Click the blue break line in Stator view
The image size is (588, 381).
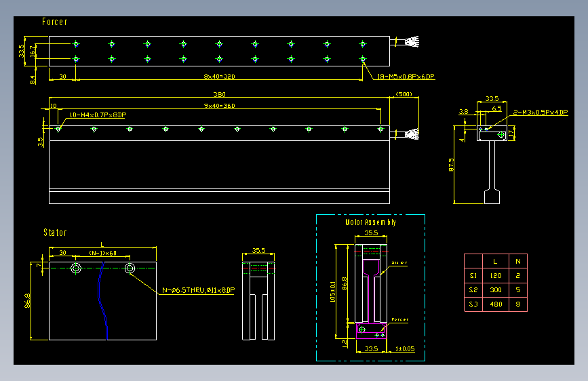[x=103, y=301]
